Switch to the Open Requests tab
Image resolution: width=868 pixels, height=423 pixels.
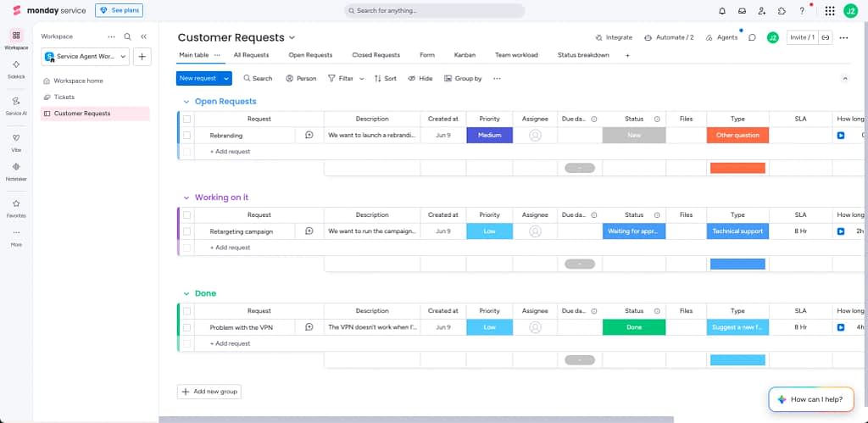[310, 55]
